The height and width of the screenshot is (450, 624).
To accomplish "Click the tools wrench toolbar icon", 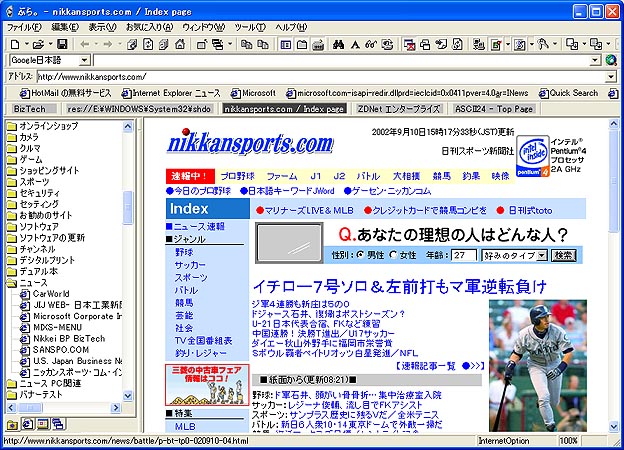I will click(543, 44).
